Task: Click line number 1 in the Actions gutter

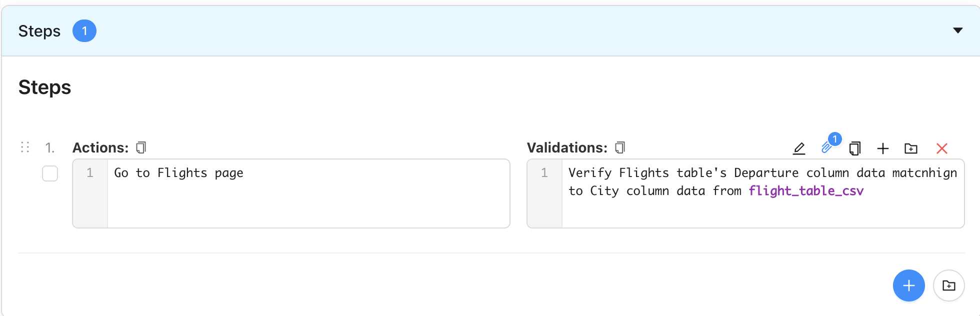Action: pyautogui.click(x=90, y=173)
